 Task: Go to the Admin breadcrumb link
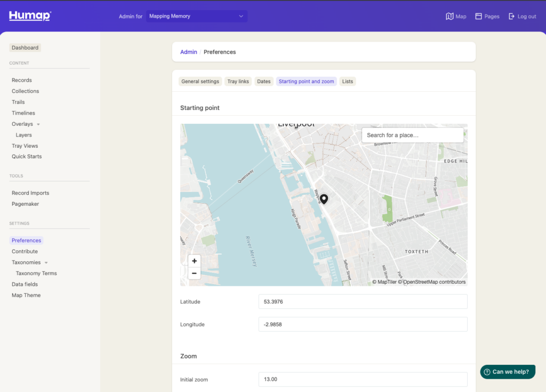tap(188, 52)
